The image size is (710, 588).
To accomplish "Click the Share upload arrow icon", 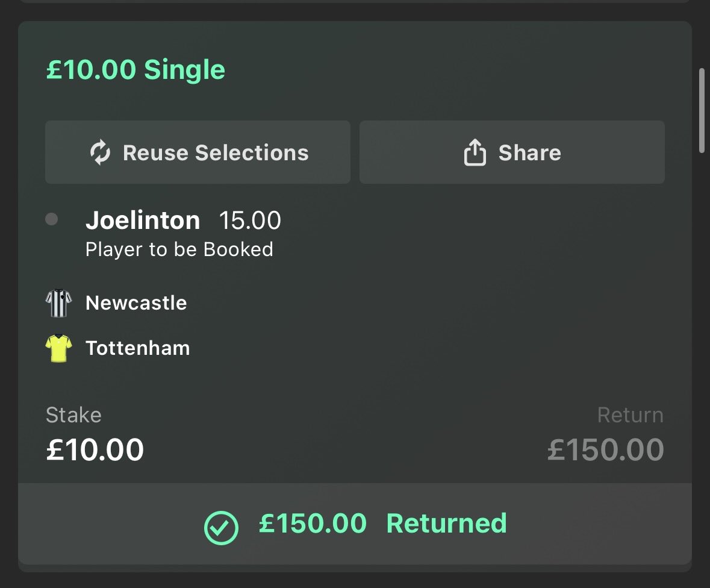I will (475, 152).
